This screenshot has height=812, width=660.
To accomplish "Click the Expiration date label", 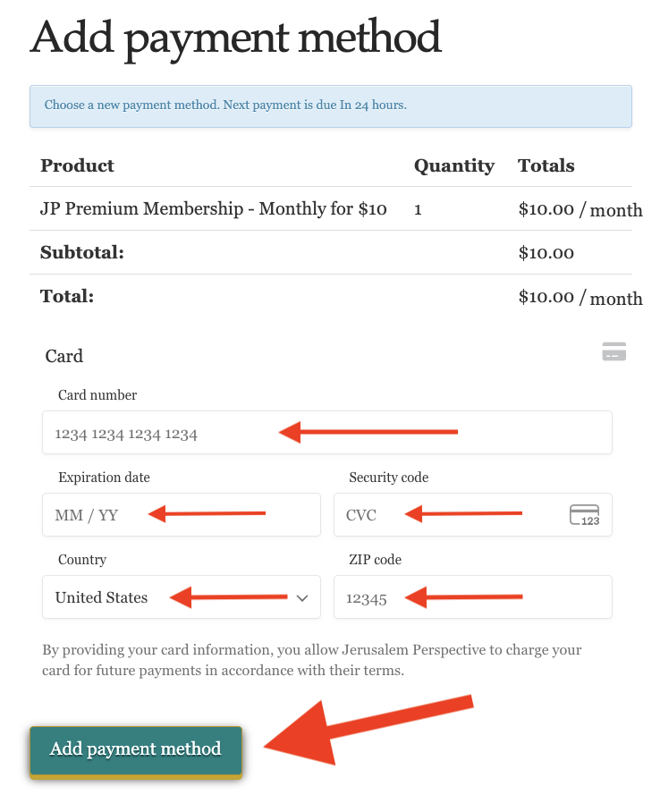I will coord(104,478).
